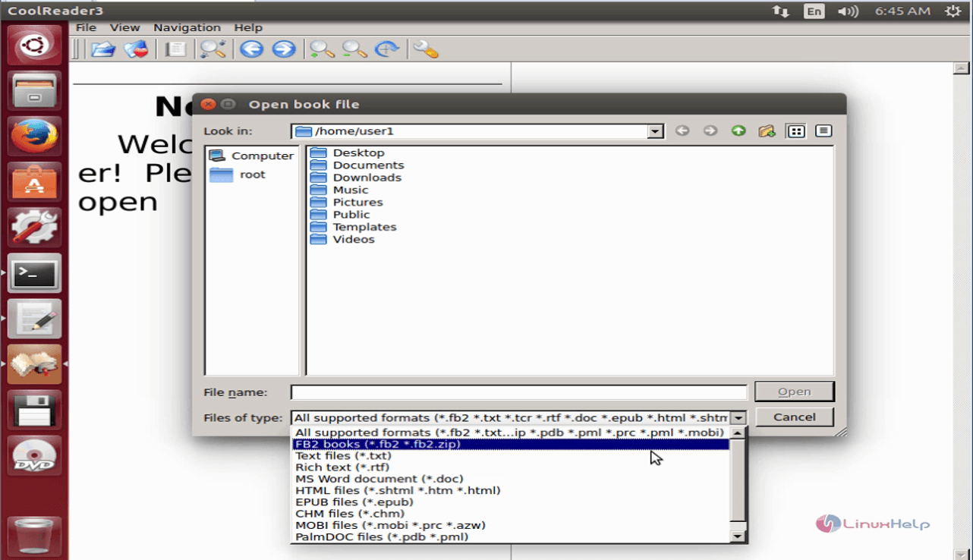Screen dimensions: 973x560
Task: Select the Downloads folder
Action: click(356, 177)
